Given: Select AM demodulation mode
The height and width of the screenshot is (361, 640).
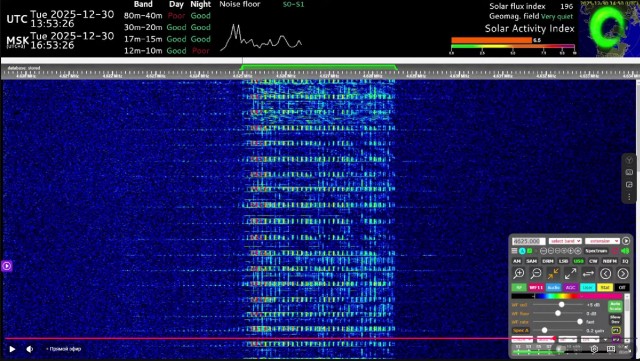Looking at the screenshot, I should click(x=517, y=261).
